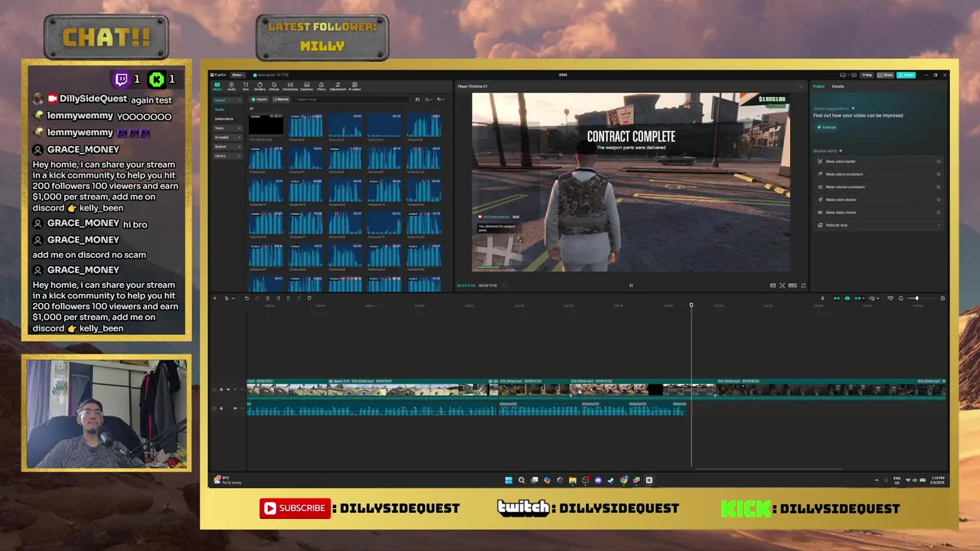Expand the Library section
980x551 pixels.
pyautogui.click(x=227, y=155)
